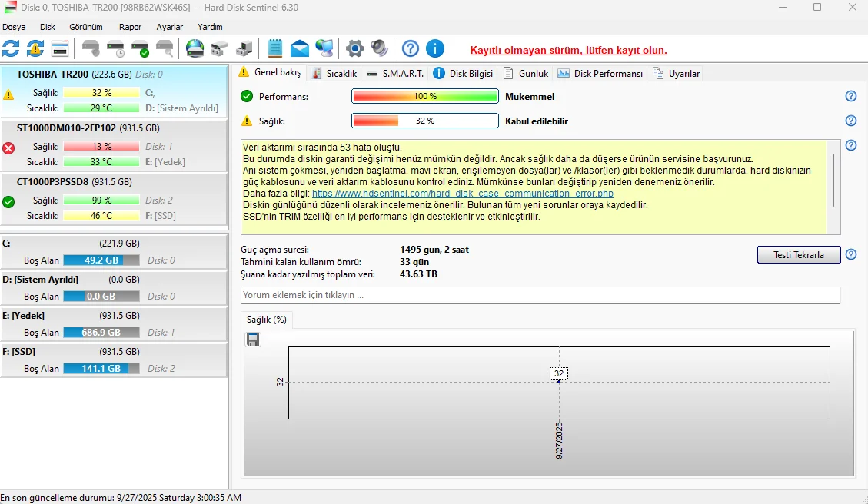Open the Ayarlar menu
This screenshot has height=504, width=868.
[x=169, y=27]
